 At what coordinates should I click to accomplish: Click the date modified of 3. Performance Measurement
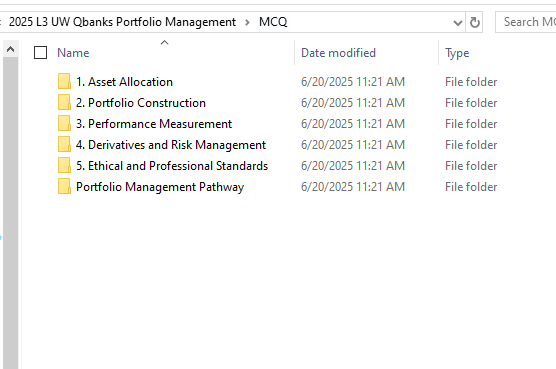353,124
